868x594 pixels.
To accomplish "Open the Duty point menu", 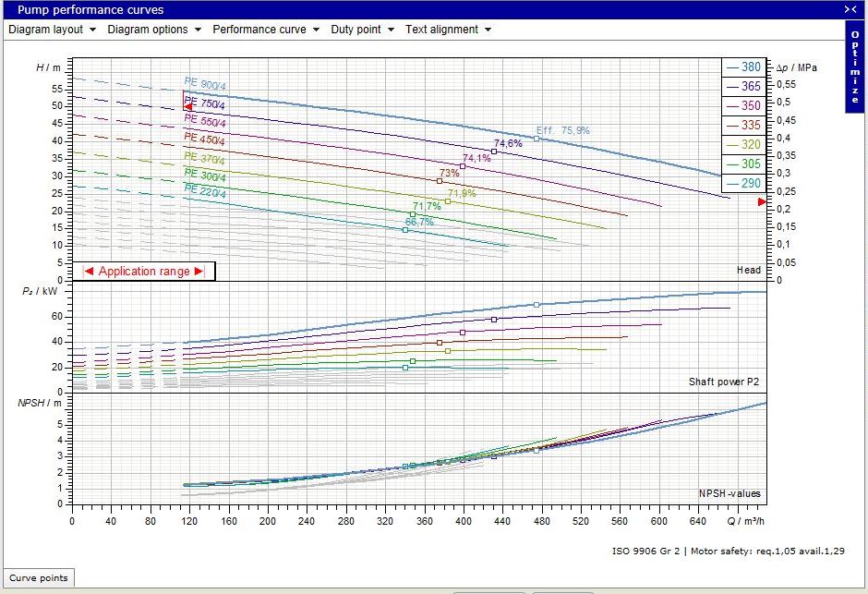I will tap(362, 30).
